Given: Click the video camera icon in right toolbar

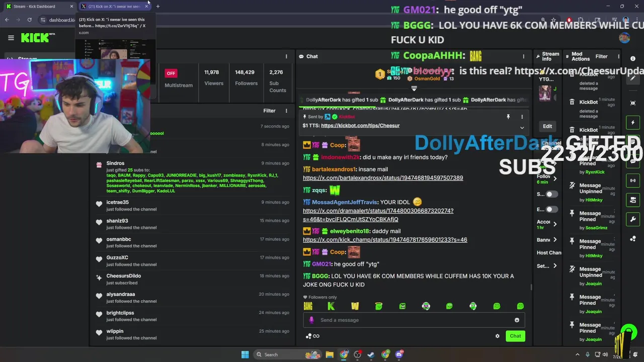Looking at the screenshot, I should [x=633, y=200].
